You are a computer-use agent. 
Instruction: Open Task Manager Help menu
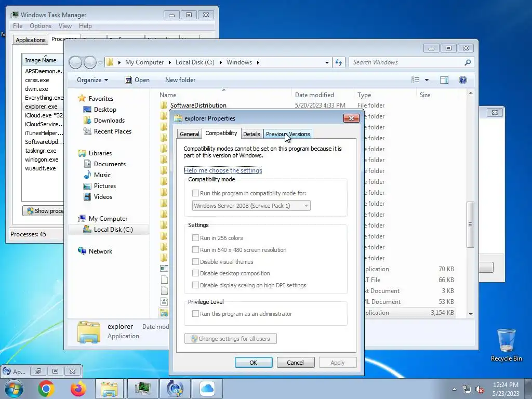(x=85, y=26)
